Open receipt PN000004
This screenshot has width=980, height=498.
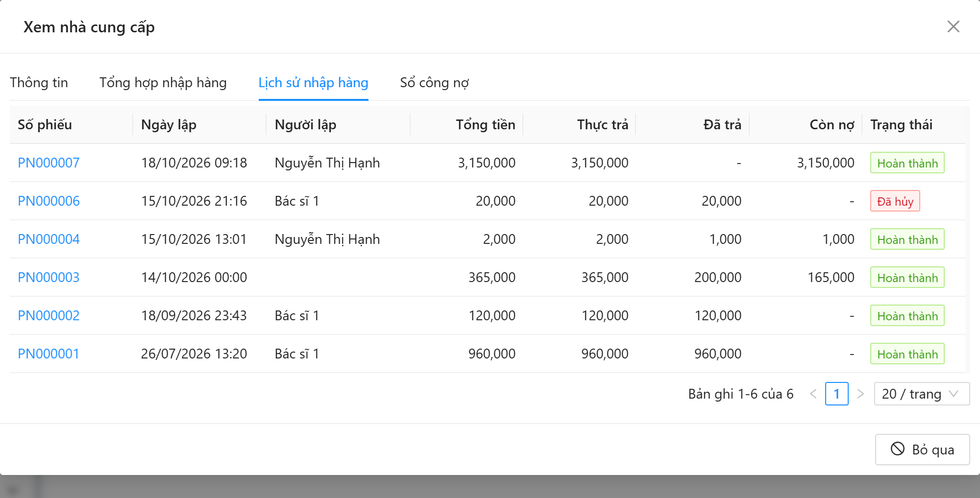(49, 239)
